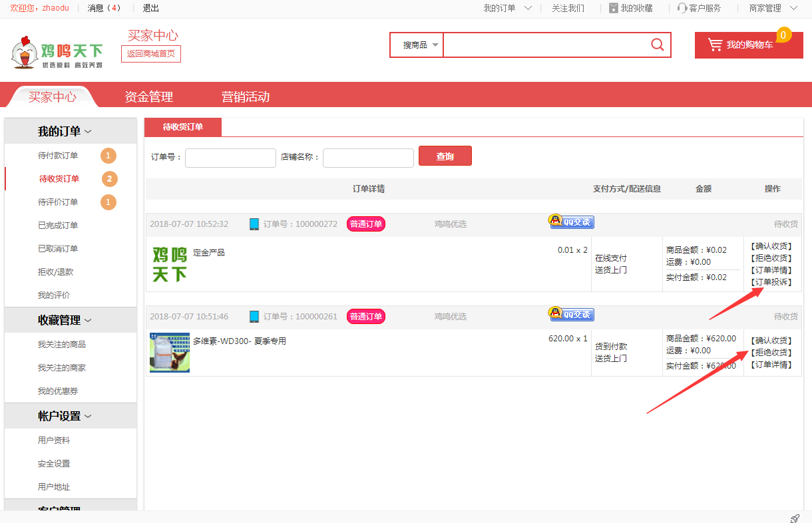This screenshot has height=523, width=812.
Task: Click the 客户服务 headset icon
Action: pyautogui.click(x=682, y=8)
